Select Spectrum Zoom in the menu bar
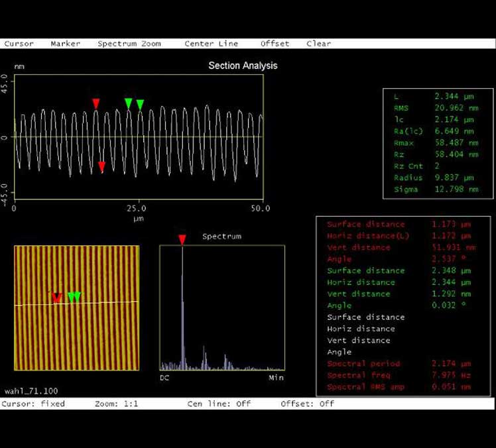 (x=129, y=44)
